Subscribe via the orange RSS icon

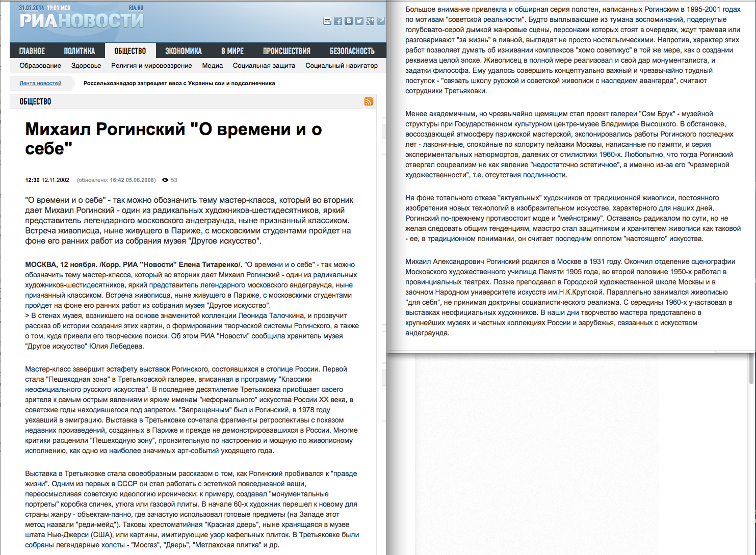[368, 101]
